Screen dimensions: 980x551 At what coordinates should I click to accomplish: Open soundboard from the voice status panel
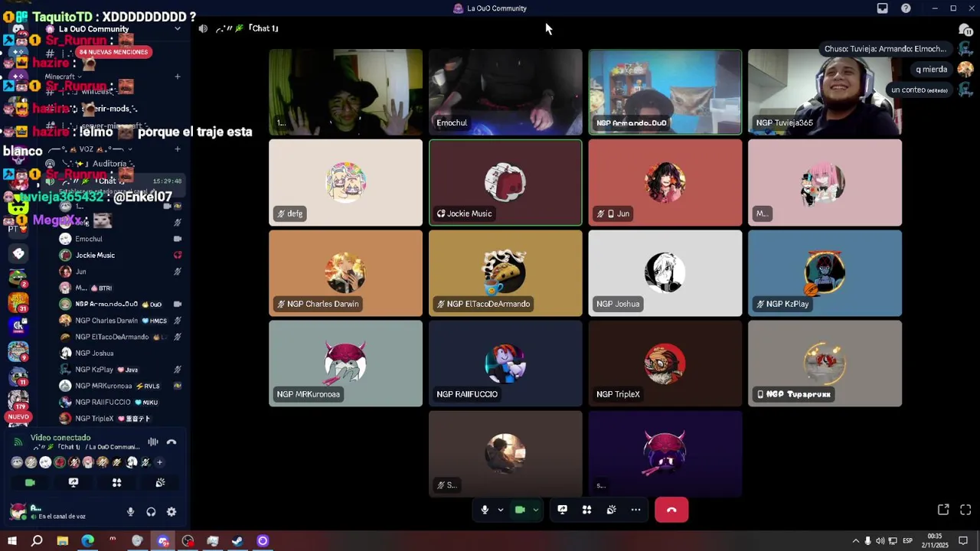pos(160,483)
